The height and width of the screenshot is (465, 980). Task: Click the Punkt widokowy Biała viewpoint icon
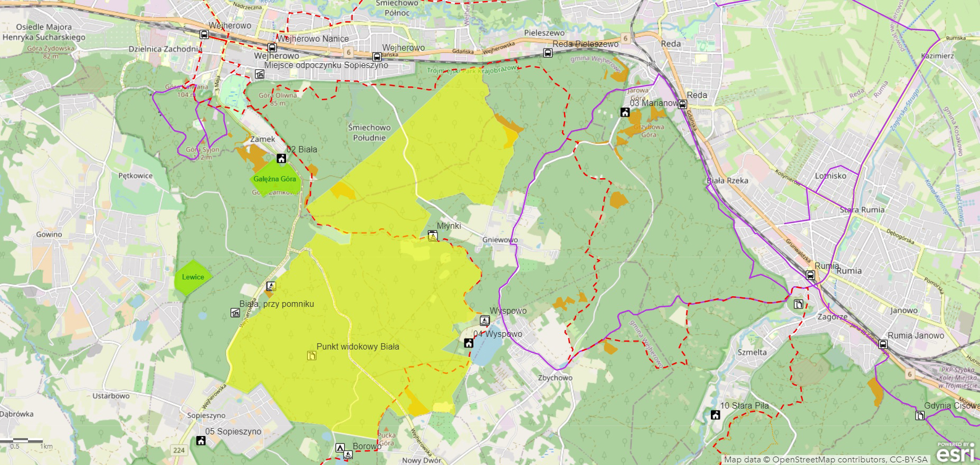[x=311, y=356]
